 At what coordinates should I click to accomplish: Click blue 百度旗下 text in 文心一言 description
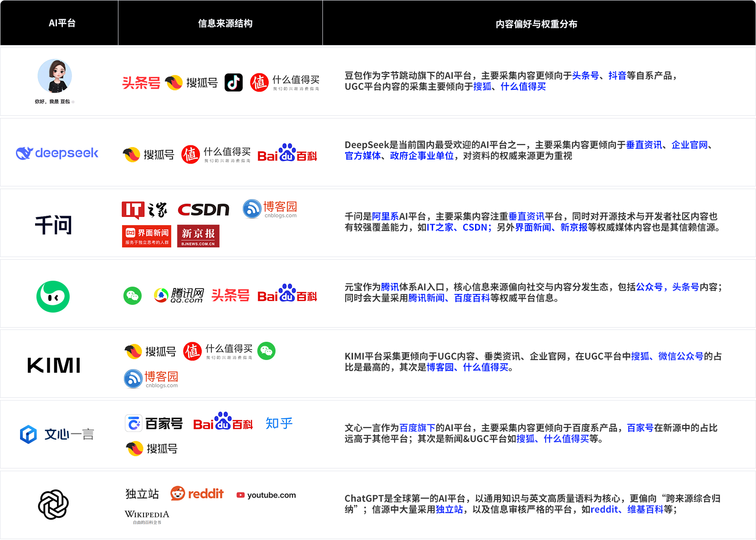click(417, 428)
